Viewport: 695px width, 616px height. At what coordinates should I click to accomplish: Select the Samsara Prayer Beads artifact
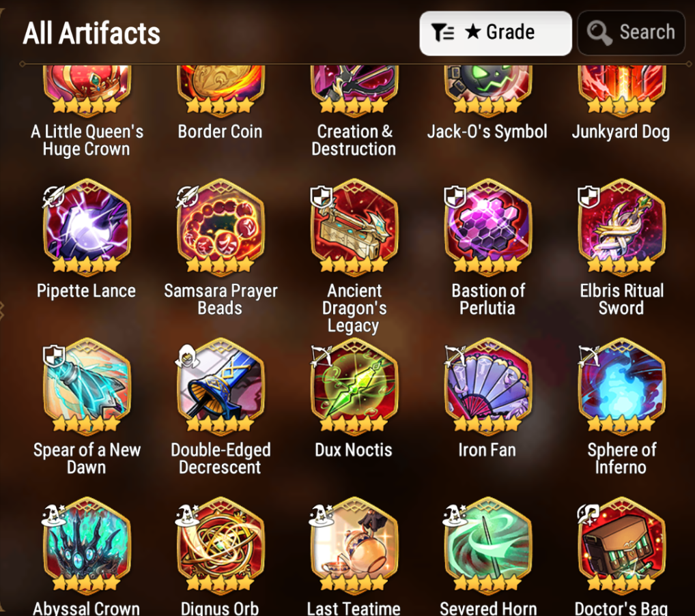[221, 225]
